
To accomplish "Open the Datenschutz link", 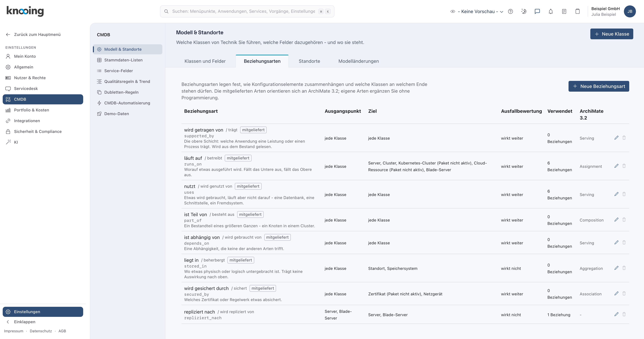I will pos(41,331).
